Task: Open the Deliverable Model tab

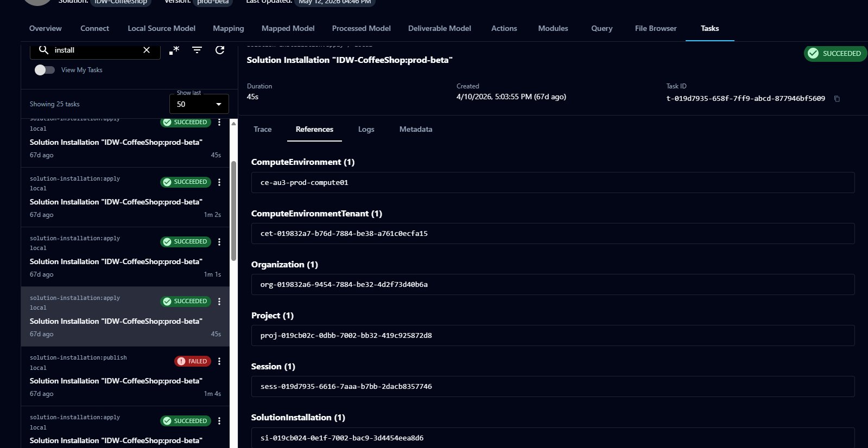Action: tap(440, 28)
